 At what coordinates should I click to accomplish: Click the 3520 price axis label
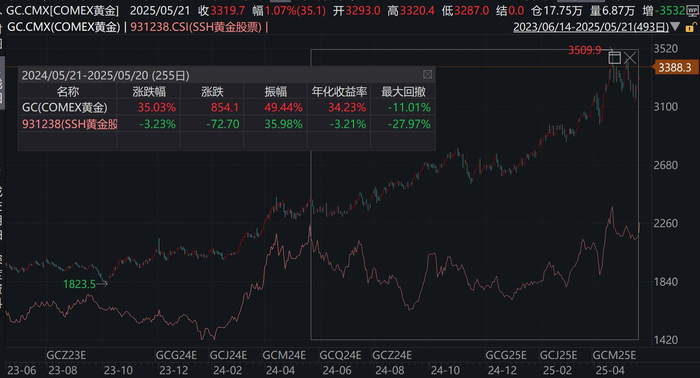coord(666,48)
